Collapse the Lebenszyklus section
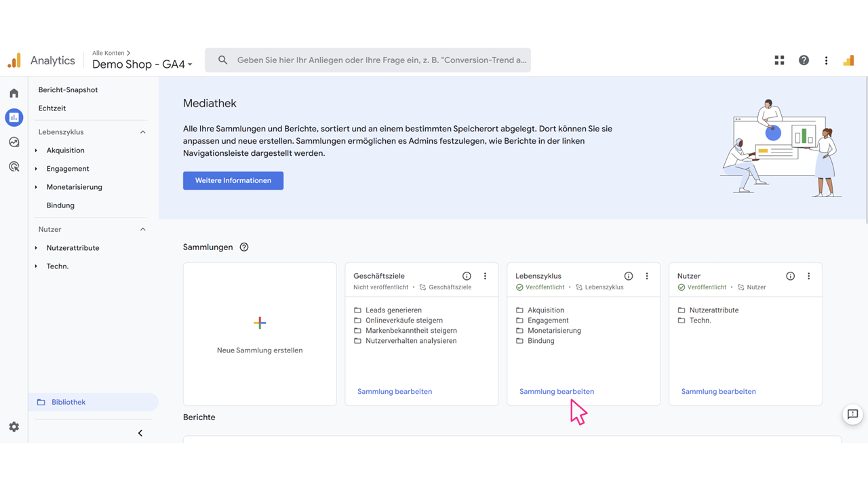This screenshot has width=868, height=488. coord(142,132)
